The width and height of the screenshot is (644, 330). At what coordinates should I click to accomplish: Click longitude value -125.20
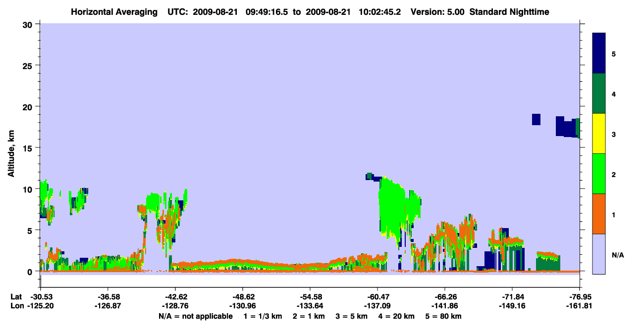point(41,306)
